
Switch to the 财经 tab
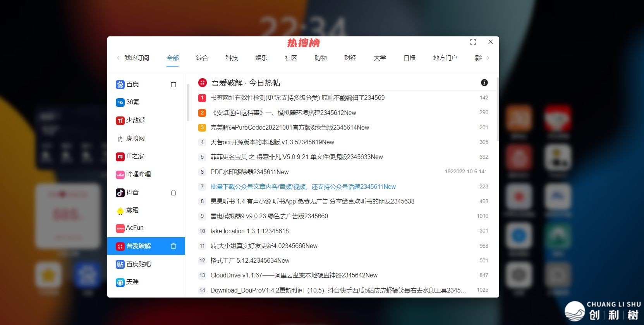click(x=350, y=58)
